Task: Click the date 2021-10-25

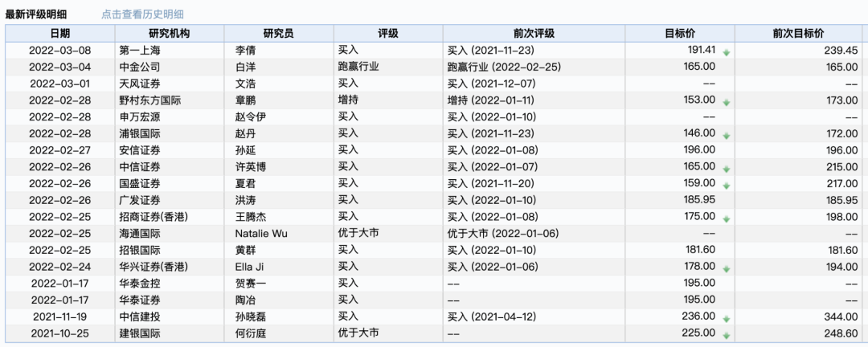Action: (x=59, y=333)
